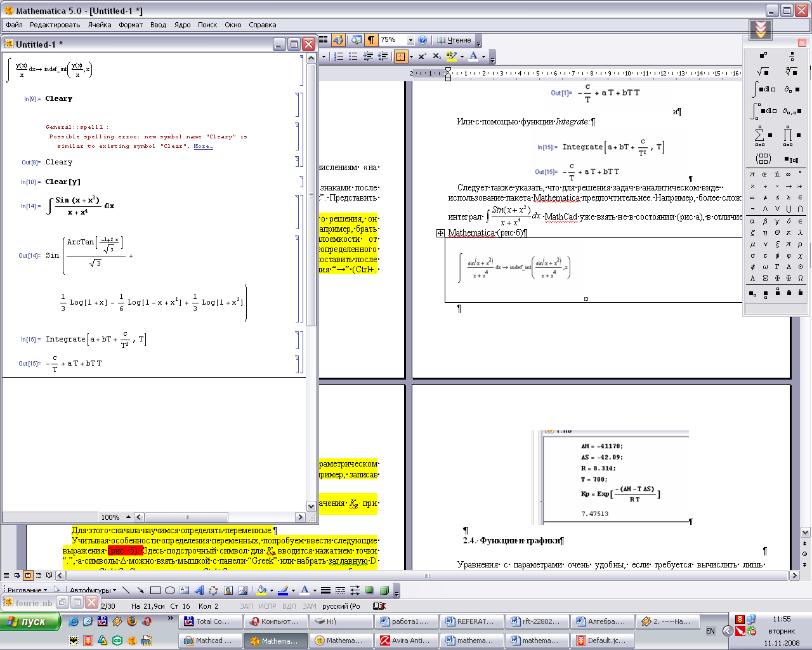812x650 pixels.
Task: Open fill color dropdown arrow in drawing toolbar
Action: (272, 590)
